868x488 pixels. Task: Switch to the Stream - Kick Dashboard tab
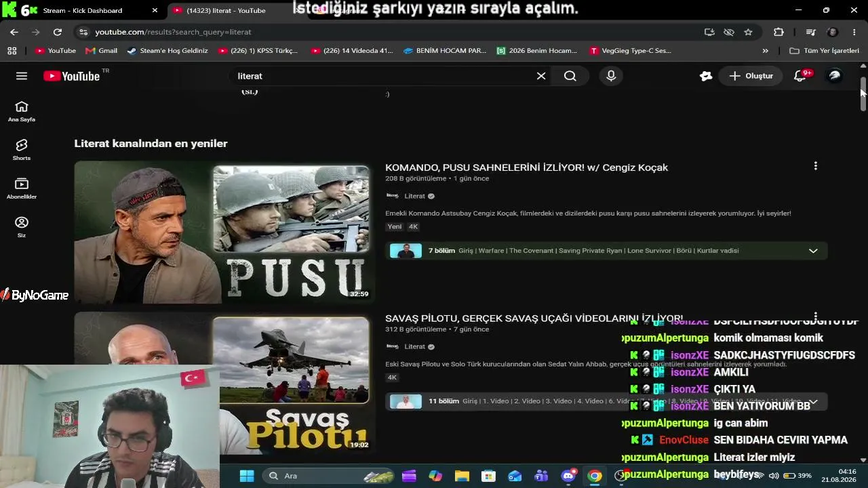point(83,11)
